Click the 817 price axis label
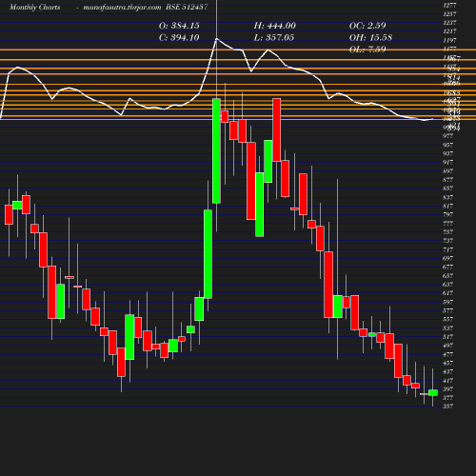This screenshot has width=476, height=476. (447, 206)
